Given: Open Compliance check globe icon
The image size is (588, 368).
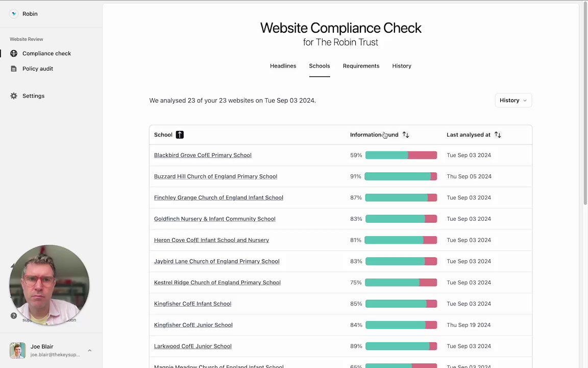Looking at the screenshot, I should [14, 53].
